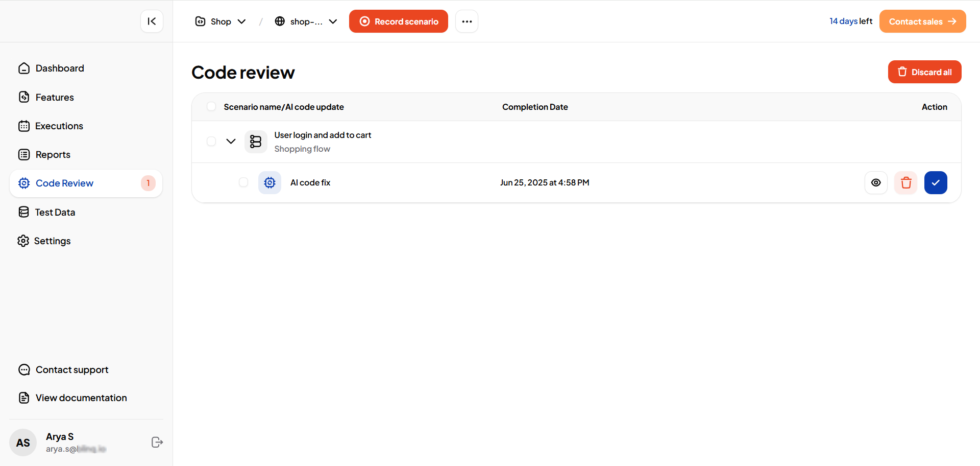Open the Shop project dropdown
This screenshot has height=466, width=980.
(220, 21)
